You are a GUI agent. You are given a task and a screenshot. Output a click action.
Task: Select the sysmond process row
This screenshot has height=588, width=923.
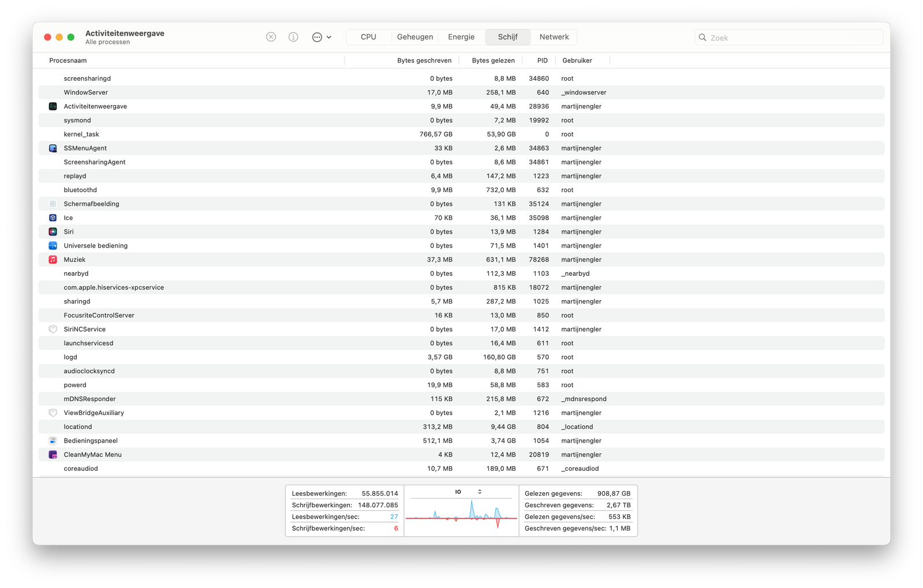[461, 120]
